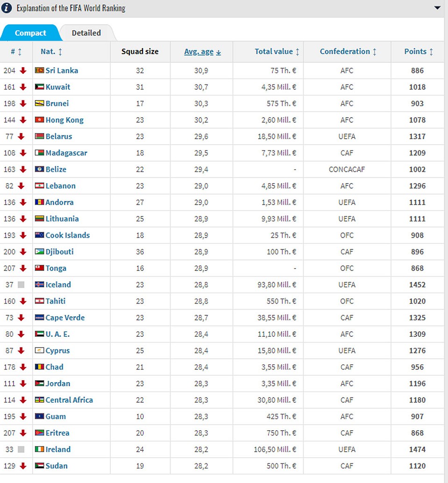Click the Lebanon flag icon
Image resolution: width=448 pixels, height=483 pixels.
pyautogui.click(x=39, y=186)
